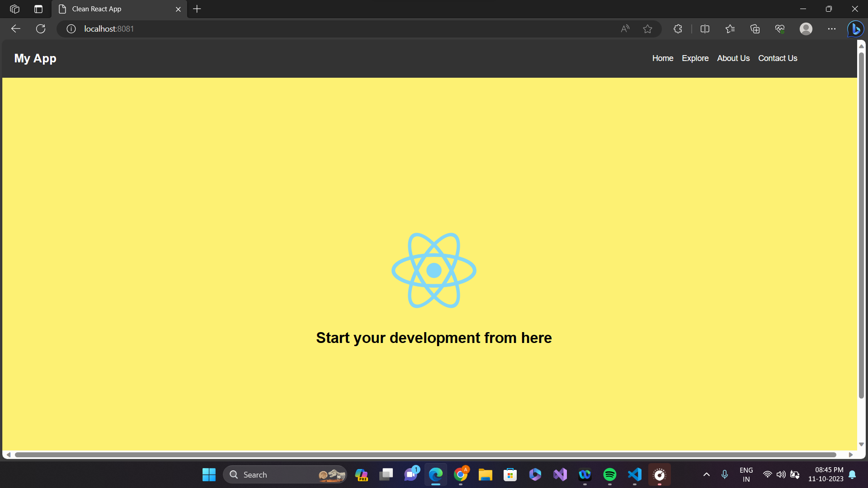Viewport: 868px width, 488px height.
Task: Click inside the address bar
Action: pyautogui.click(x=316, y=28)
